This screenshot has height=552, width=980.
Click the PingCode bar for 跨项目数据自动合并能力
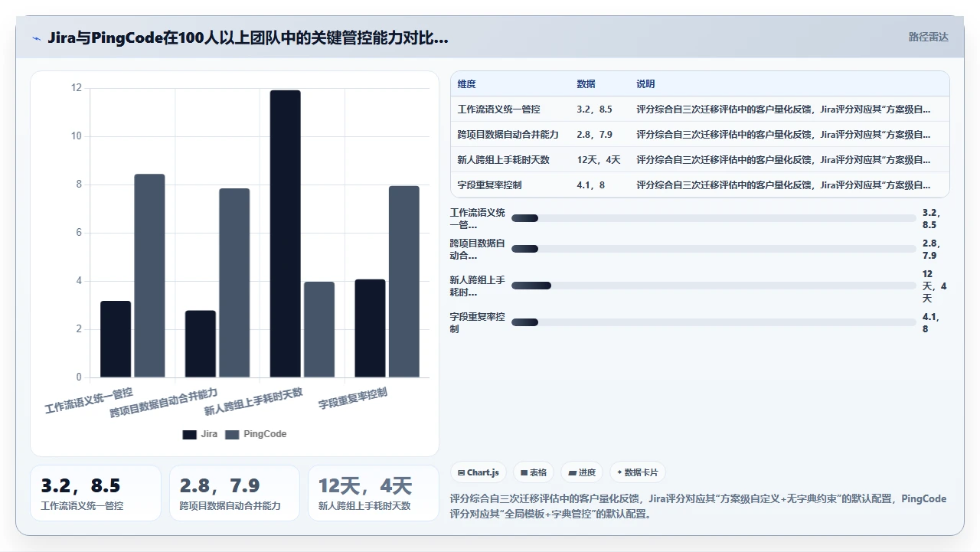(x=234, y=283)
